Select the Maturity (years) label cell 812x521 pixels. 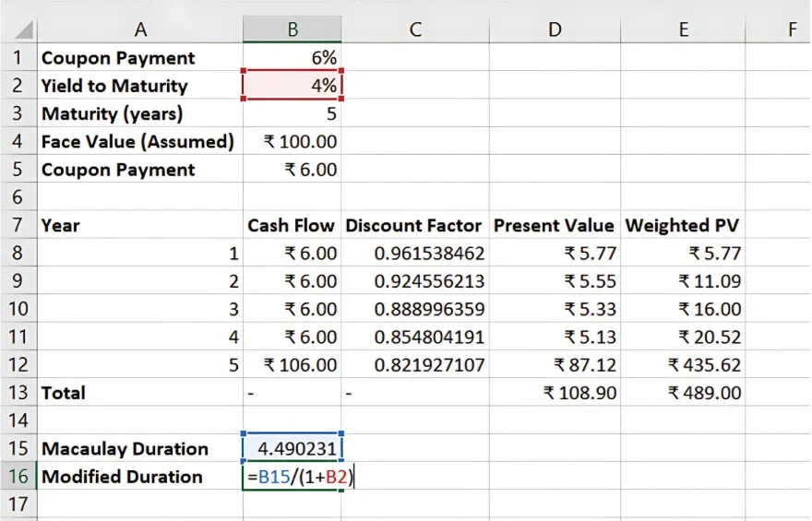[140, 114]
